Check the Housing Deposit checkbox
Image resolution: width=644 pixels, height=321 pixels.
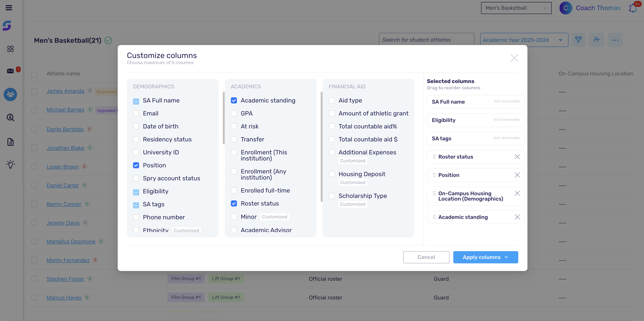point(332,174)
